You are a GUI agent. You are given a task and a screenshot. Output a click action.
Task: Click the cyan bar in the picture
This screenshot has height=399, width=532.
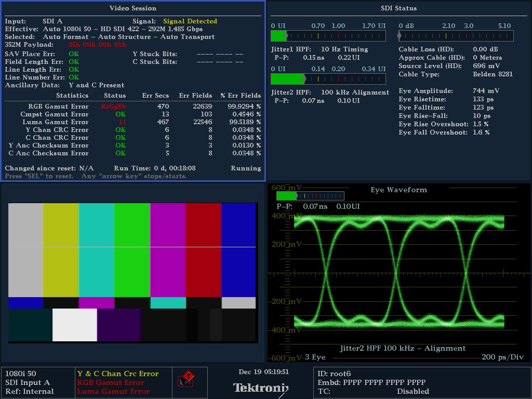(97, 250)
